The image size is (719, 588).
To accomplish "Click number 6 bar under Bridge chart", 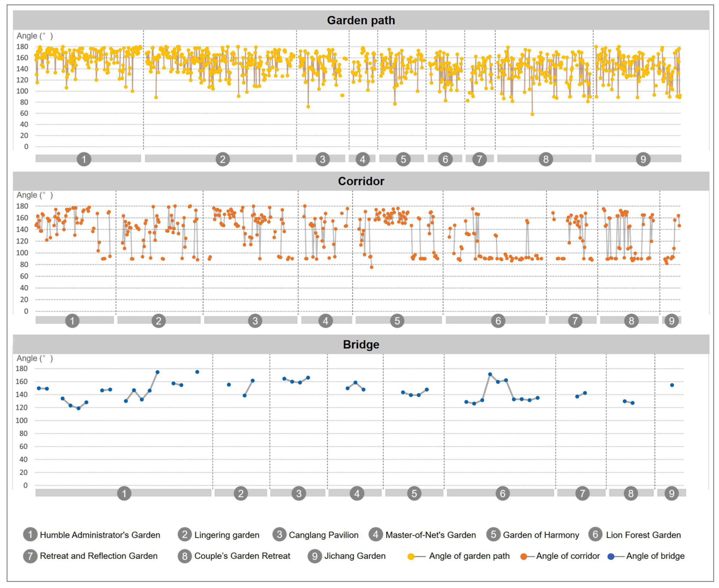I will tap(503, 493).
